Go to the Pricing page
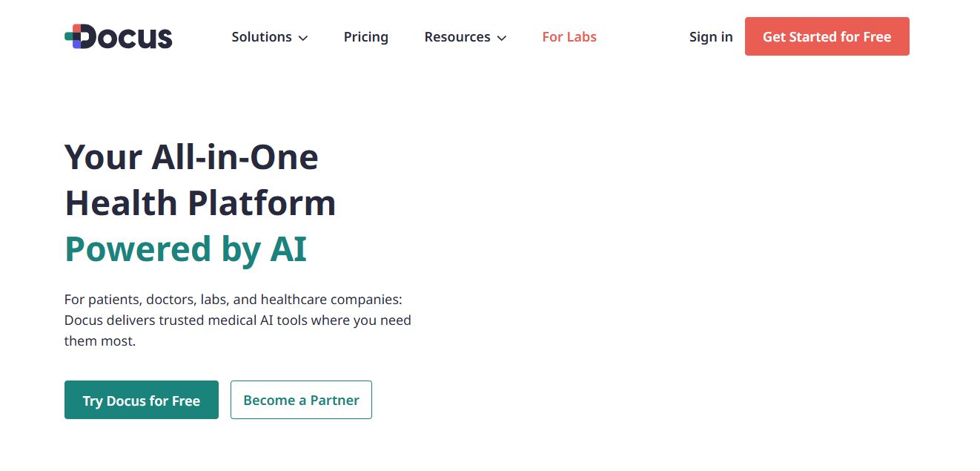The image size is (980, 471). pyautogui.click(x=365, y=37)
